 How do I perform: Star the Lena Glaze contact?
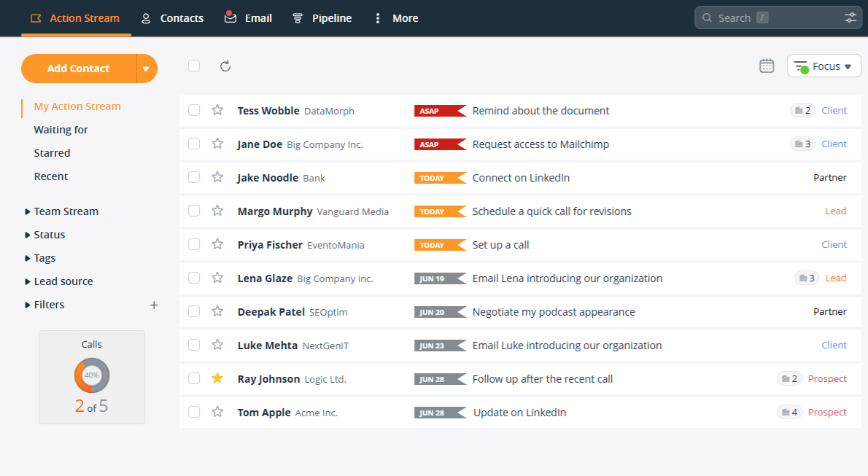click(x=217, y=278)
